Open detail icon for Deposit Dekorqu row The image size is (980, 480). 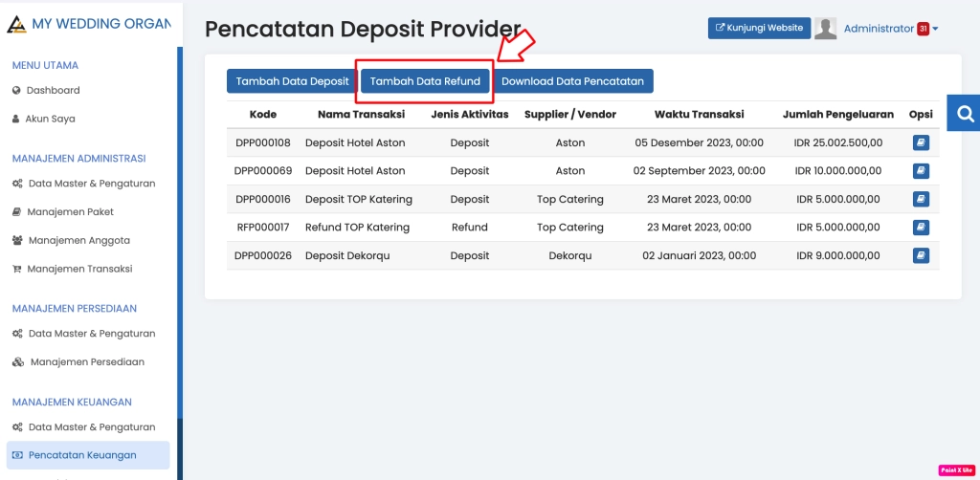coord(921,256)
